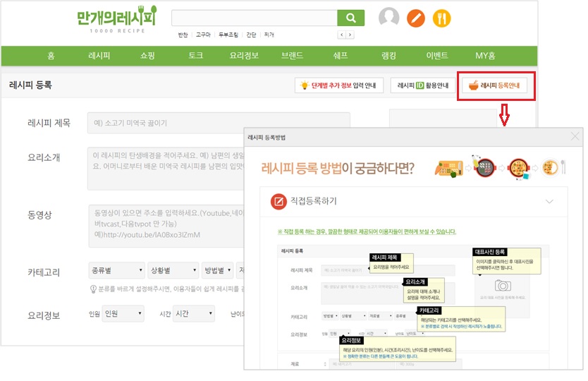Viewport: 588px width, 381px height.
Task: Click the 만개의레시피 logo
Action: [x=116, y=19]
